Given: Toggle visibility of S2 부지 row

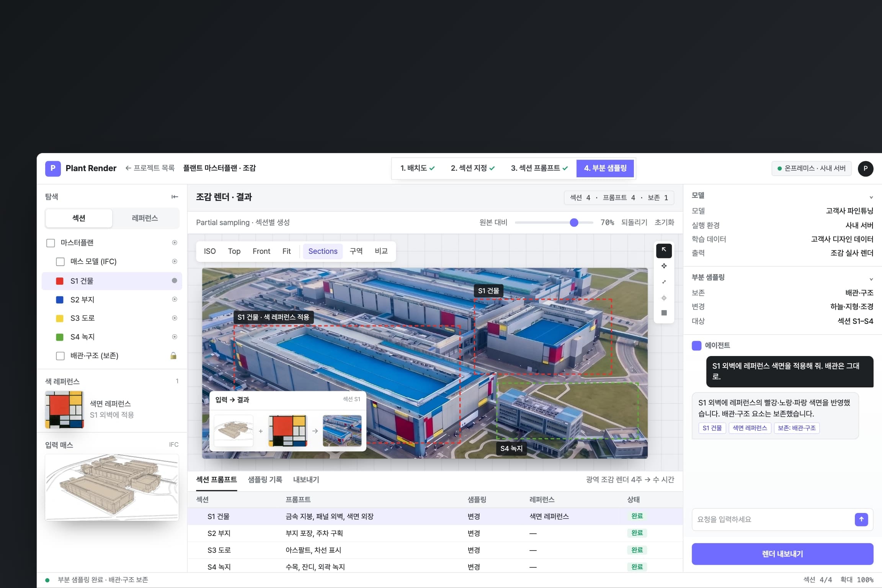Looking at the screenshot, I should [175, 299].
